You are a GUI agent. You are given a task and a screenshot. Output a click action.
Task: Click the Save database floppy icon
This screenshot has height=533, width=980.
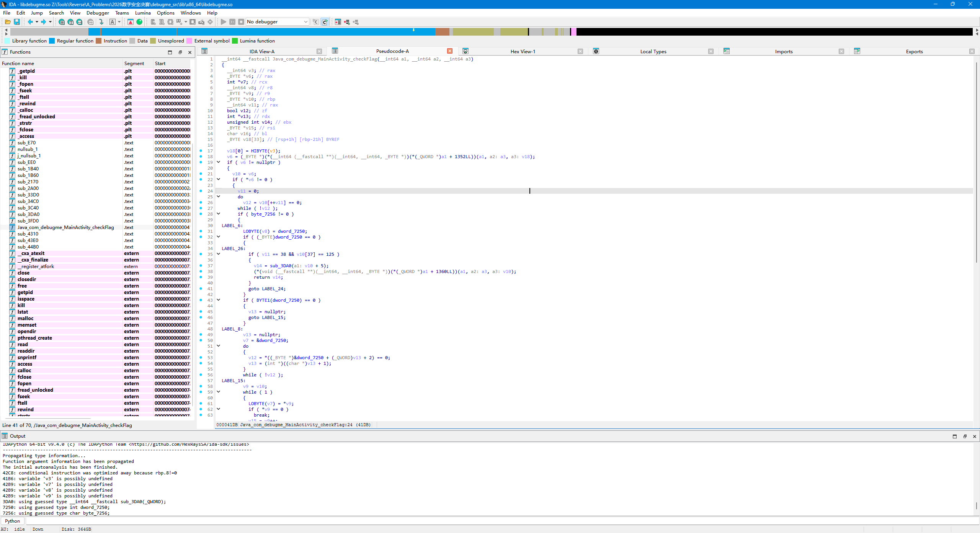coord(17,22)
